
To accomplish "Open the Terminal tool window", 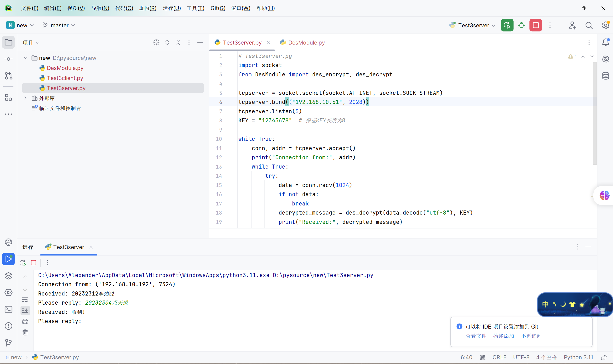I will tap(8, 309).
